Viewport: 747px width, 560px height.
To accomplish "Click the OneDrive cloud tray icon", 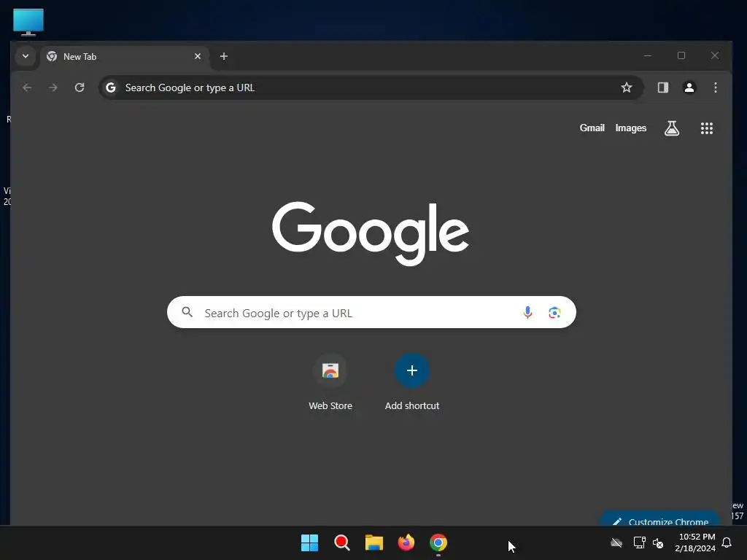I will pyautogui.click(x=616, y=542).
